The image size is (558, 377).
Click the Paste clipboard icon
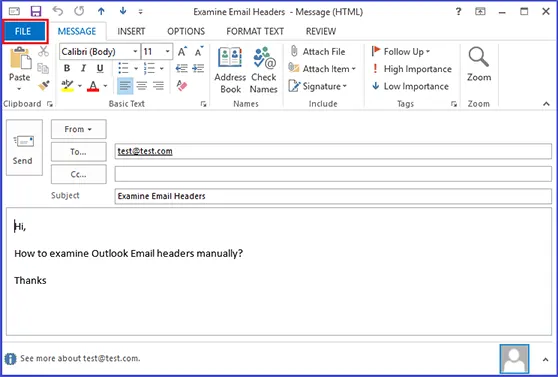coord(20,58)
